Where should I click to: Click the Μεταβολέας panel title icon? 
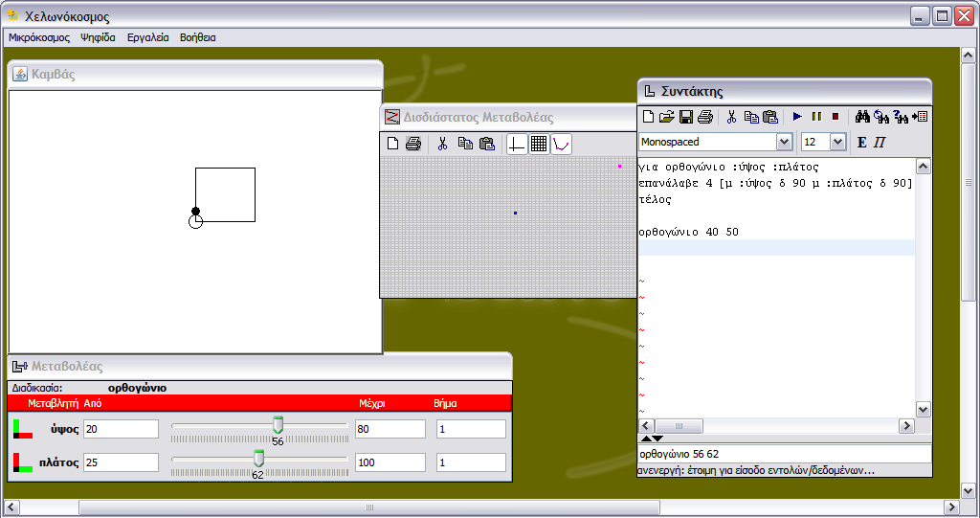pos(20,366)
